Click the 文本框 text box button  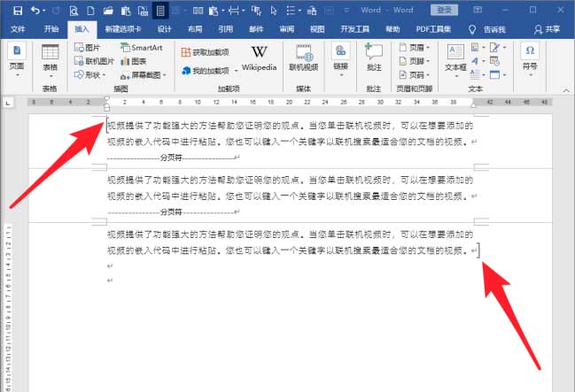click(x=455, y=61)
